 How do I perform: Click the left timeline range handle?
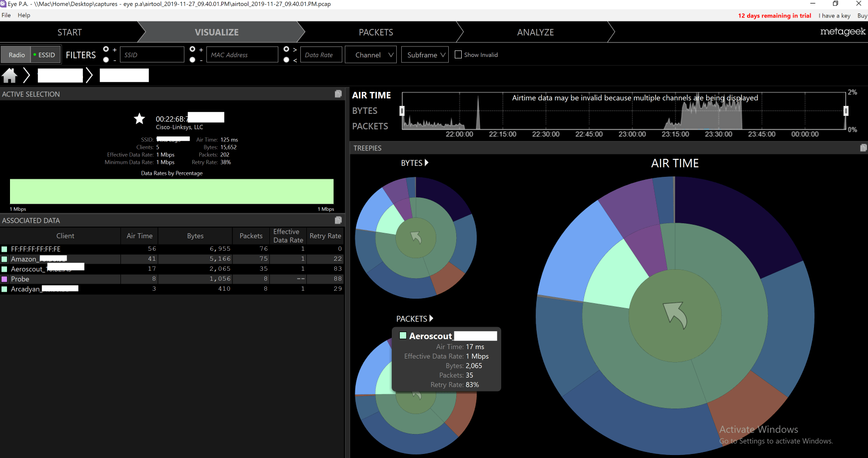tap(402, 111)
